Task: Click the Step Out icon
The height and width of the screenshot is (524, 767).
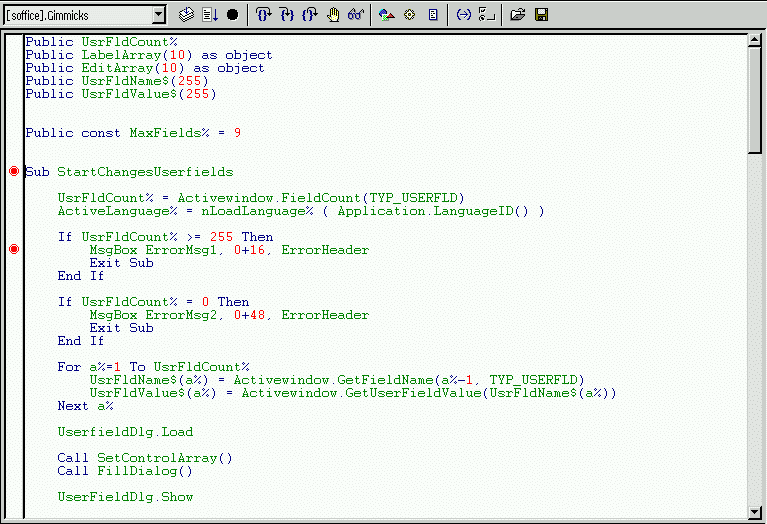Action: [x=310, y=15]
